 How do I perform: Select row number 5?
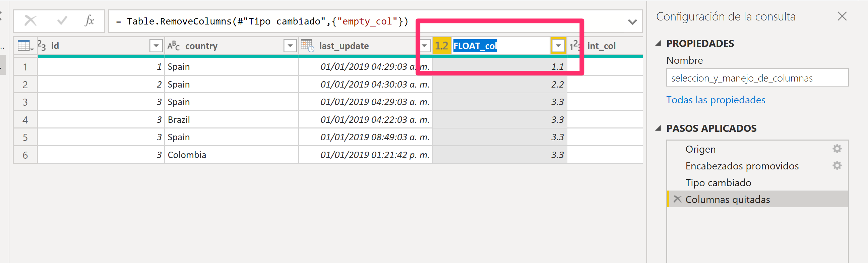[25, 137]
